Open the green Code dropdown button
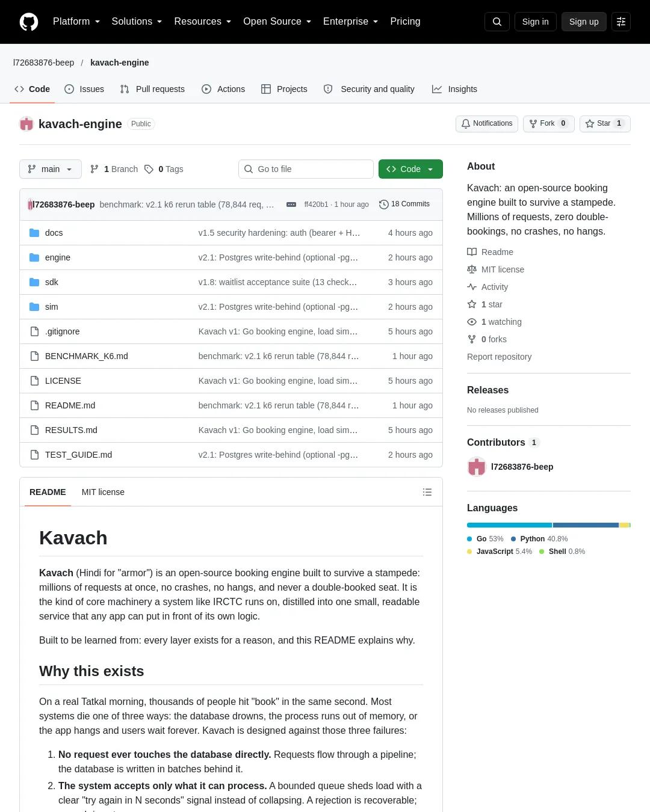This screenshot has height=812, width=650. click(x=410, y=169)
